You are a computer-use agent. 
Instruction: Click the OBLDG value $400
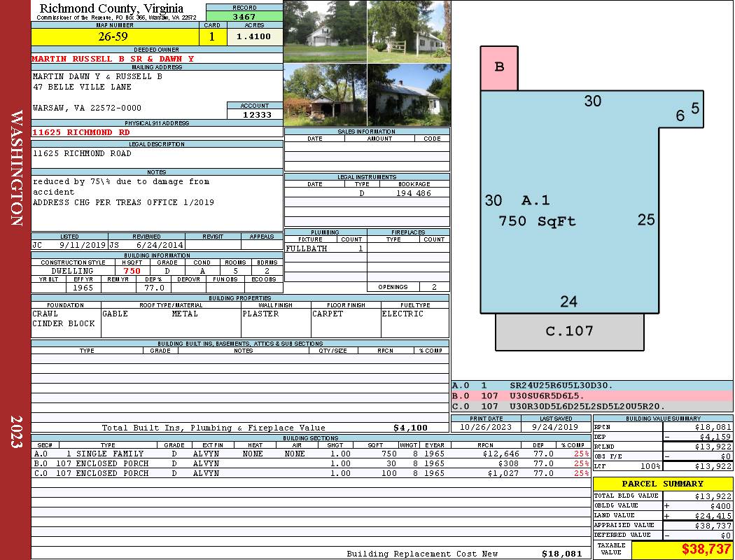[x=720, y=505]
